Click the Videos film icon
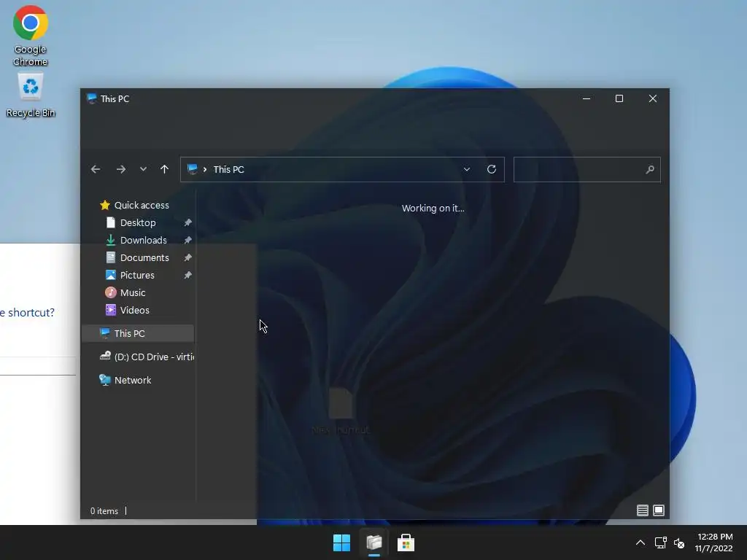This screenshot has width=747, height=560. [111, 310]
